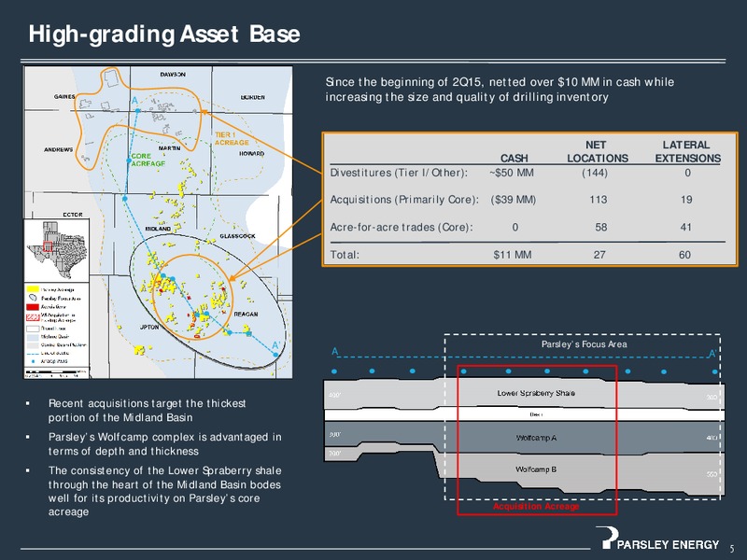Select the LATERAL EXTENSIONS column header

tap(687, 151)
